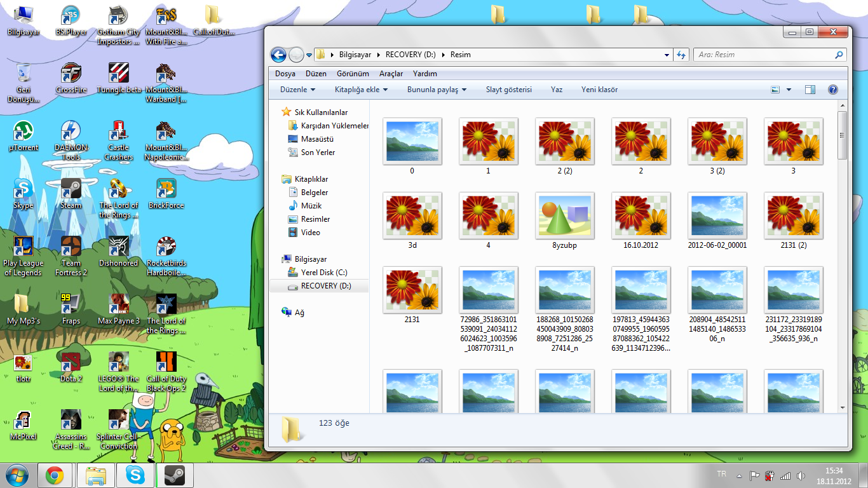Open the Resimler library
This screenshot has height=488, width=868.
(309, 219)
